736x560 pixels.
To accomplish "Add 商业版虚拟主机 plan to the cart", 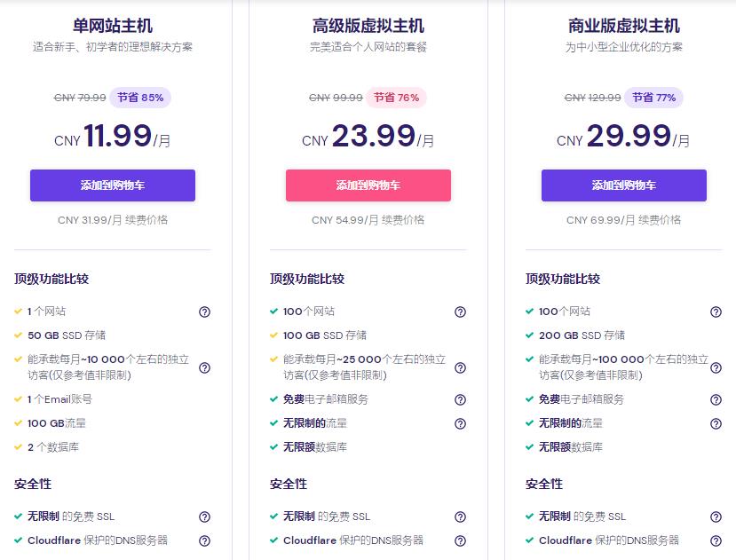I will click(x=624, y=185).
